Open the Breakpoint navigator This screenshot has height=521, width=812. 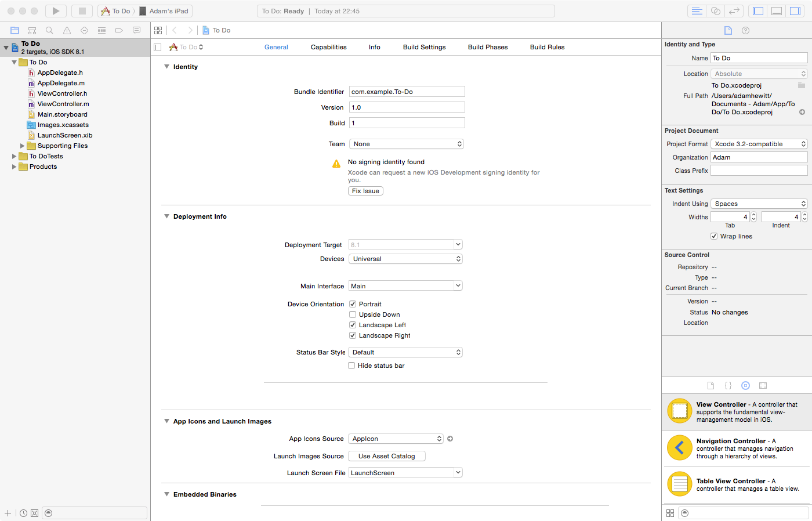click(119, 30)
